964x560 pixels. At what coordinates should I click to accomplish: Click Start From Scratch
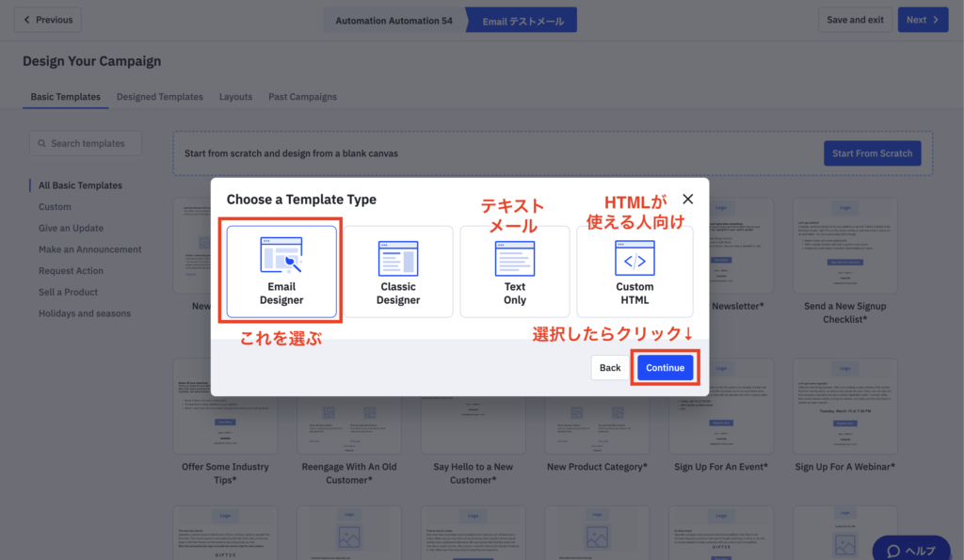(x=873, y=153)
